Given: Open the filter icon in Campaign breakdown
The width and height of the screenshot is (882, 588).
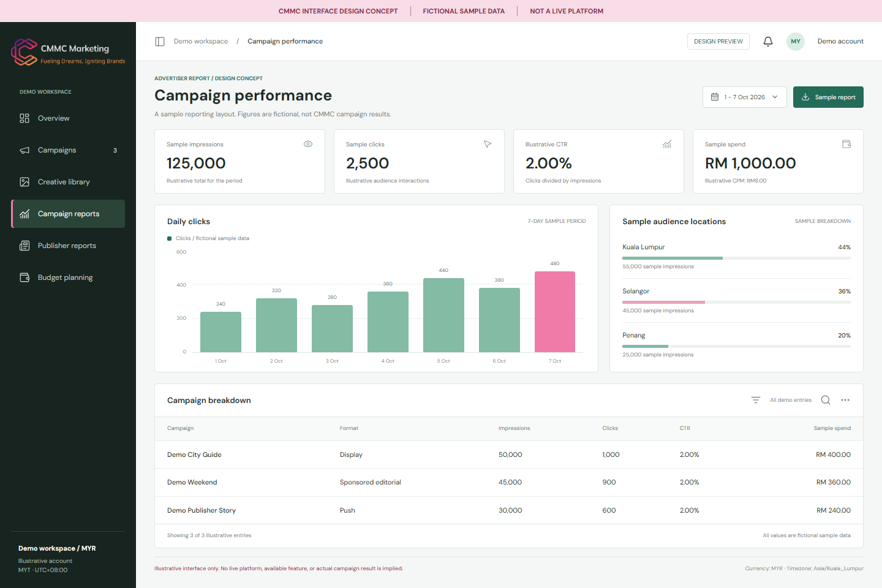Looking at the screenshot, I should click(756, 400).
